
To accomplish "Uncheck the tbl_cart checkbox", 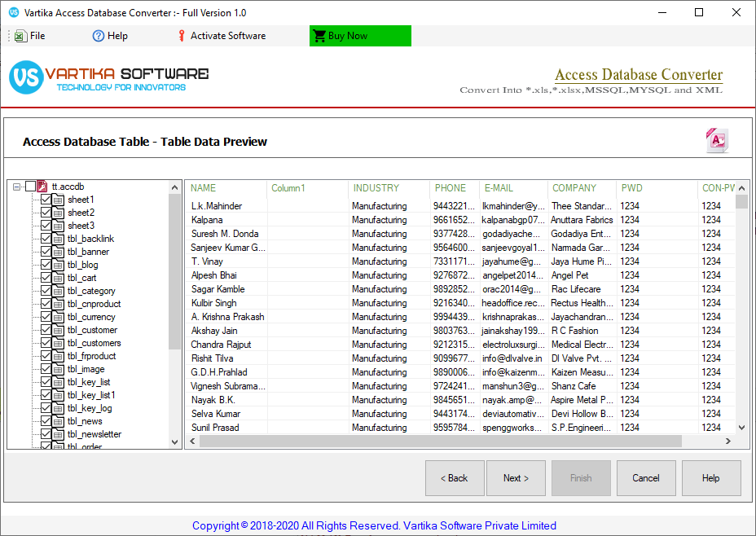I will click(46, 278).
